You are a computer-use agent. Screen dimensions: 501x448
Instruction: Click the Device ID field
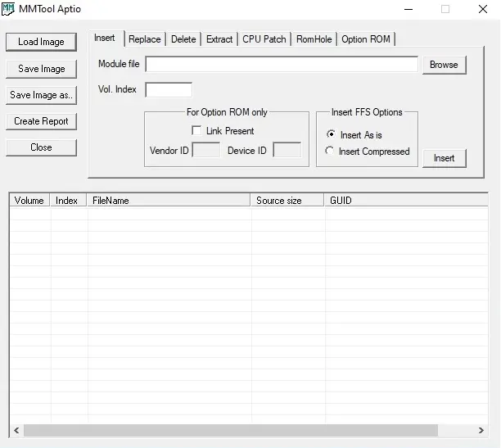[x=287, y=150]
